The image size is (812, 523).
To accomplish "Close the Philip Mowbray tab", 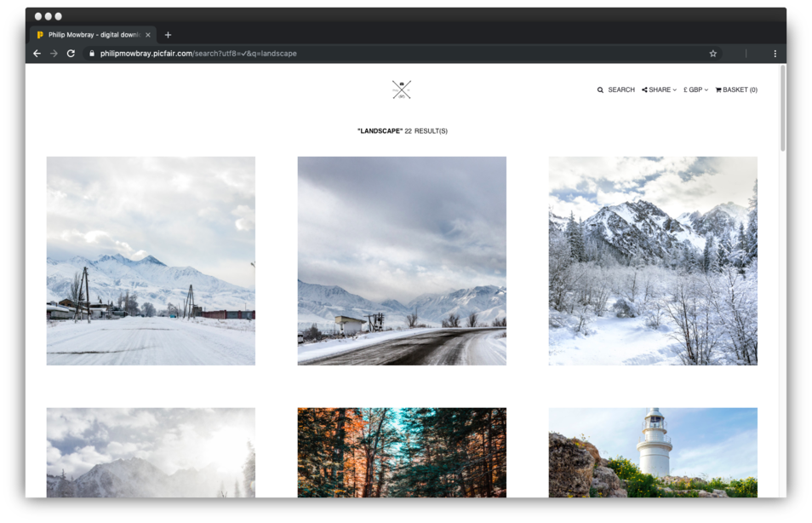I will 148,35.
